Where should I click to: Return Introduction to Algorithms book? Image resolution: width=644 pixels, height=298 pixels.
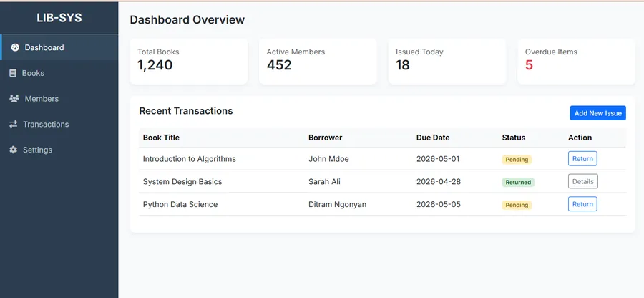pyautogui.click(x=582, y=158)
